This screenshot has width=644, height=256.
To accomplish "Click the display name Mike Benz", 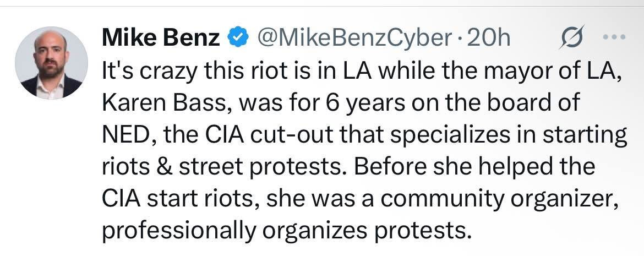I will [x=161, y=38].
